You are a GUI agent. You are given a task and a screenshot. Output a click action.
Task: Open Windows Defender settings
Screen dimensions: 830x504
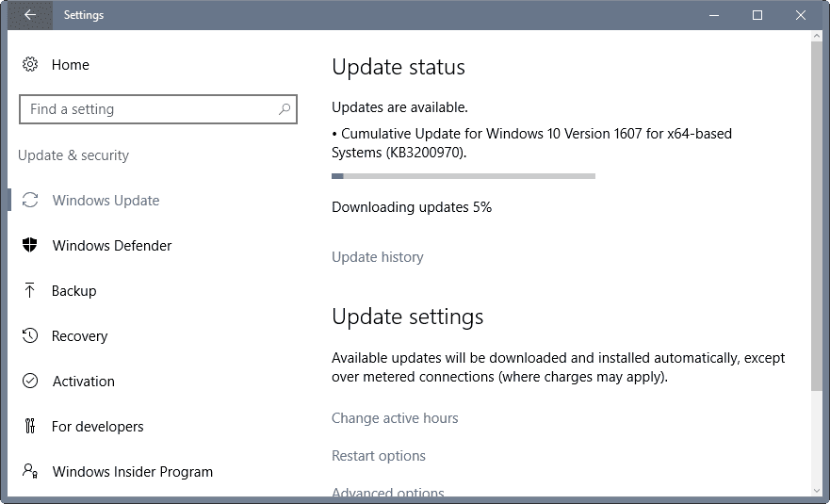[112, 245]
